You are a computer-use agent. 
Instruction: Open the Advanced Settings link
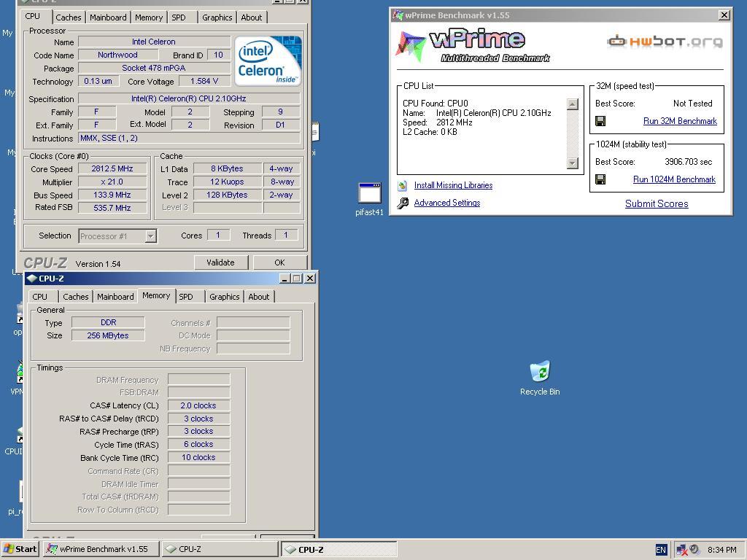point(447,203)
